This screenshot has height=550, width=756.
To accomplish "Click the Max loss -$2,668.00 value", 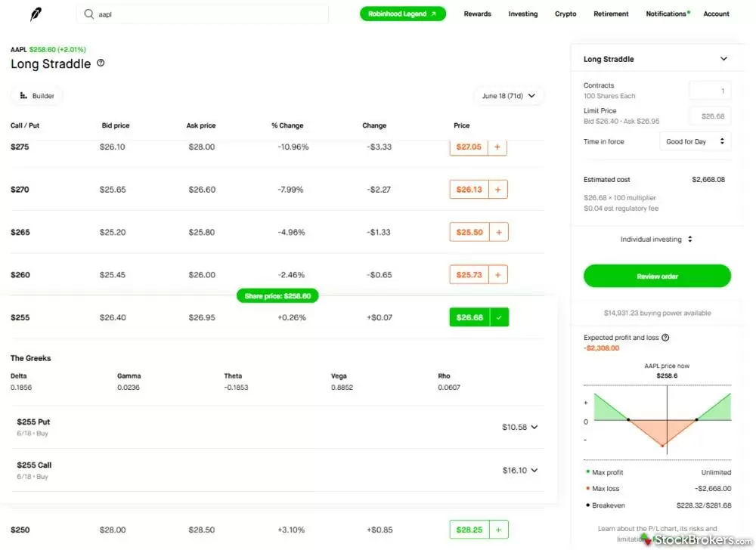I will [x=713, y=488].
